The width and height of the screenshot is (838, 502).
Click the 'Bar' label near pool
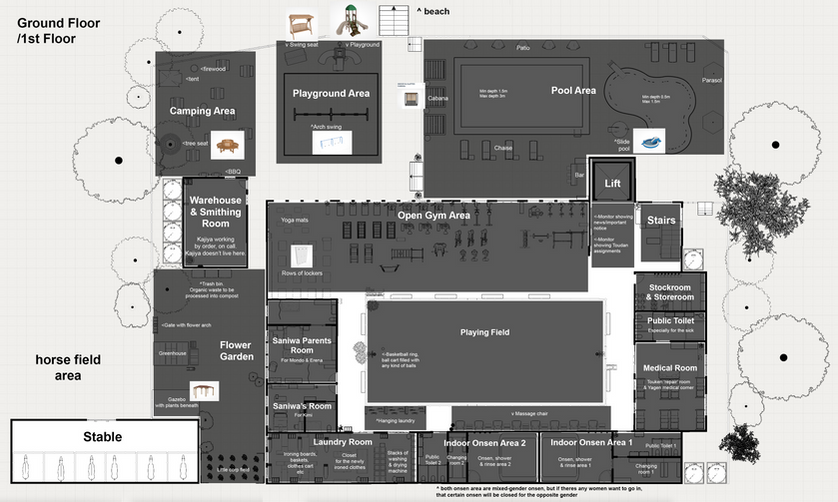point(579,175)
